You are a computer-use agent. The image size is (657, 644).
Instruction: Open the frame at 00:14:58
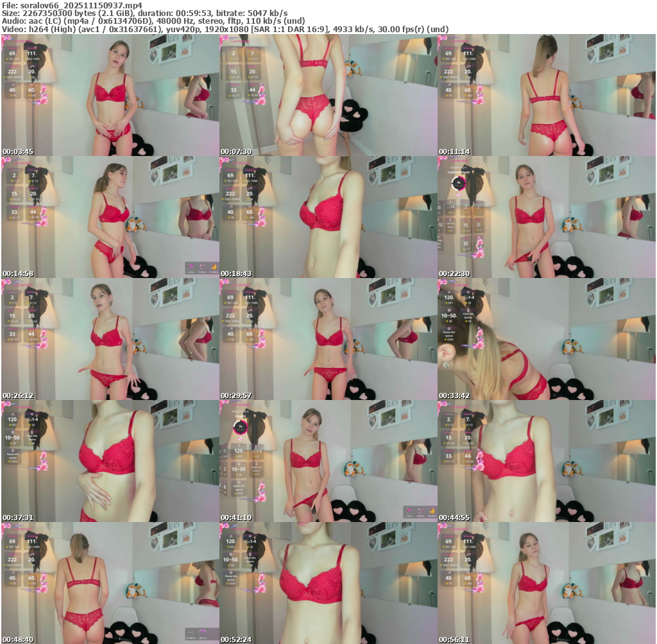[x=110, y=216]
